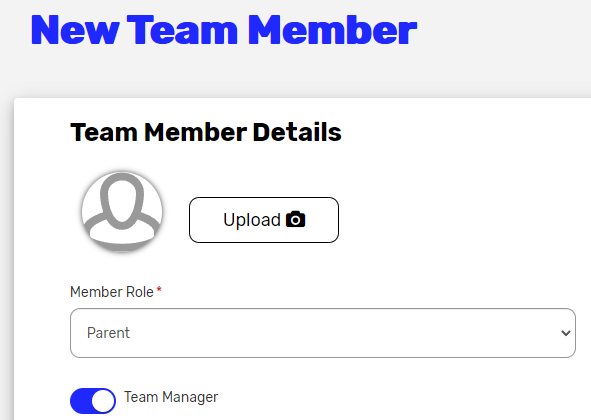The height and width of the screenshot is (420, 591).
Task: Click the Team Member Details heading
Action: 206,132
